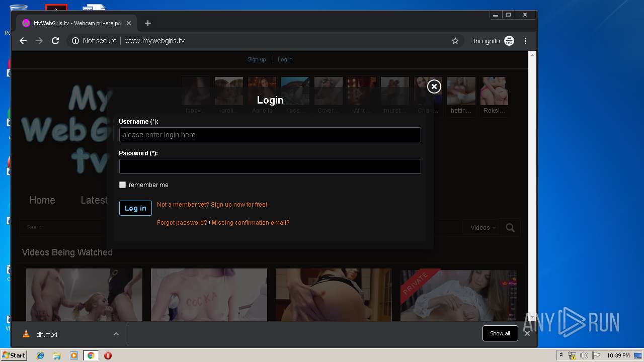644x362 pixels.
Task: View the Not secure site information
Action: [x=94, y=41]
